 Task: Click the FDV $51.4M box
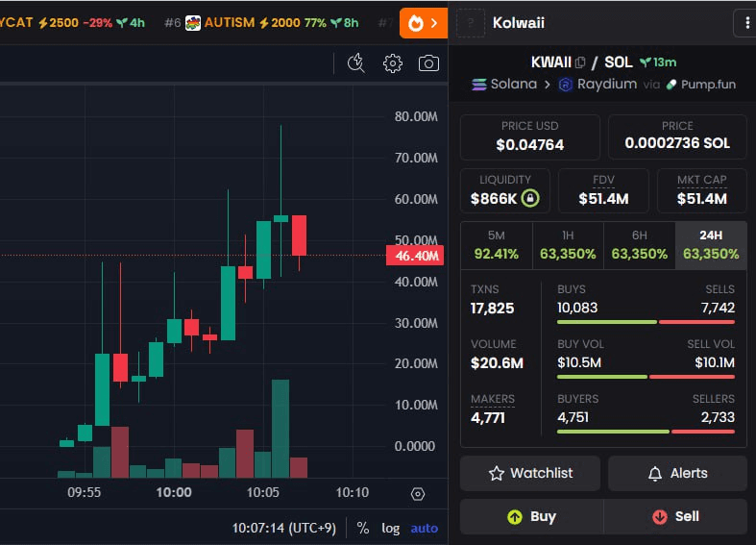coord(603,190)
